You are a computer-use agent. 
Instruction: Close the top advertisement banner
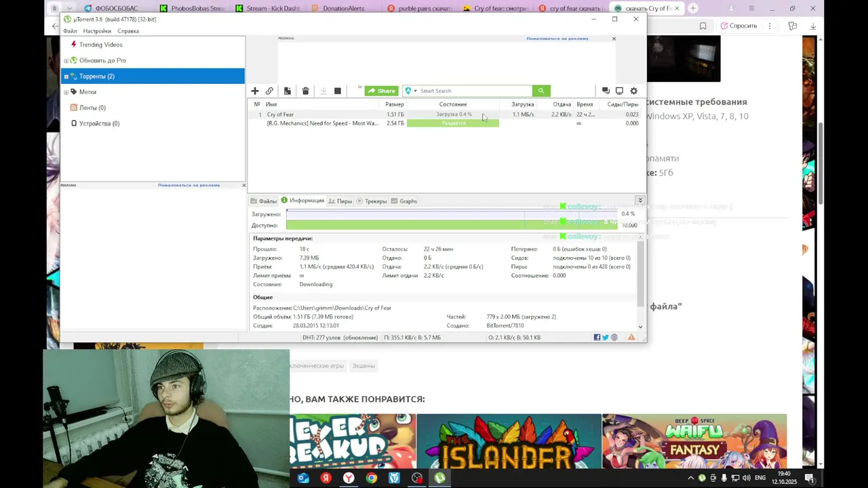tap(614, 39)
